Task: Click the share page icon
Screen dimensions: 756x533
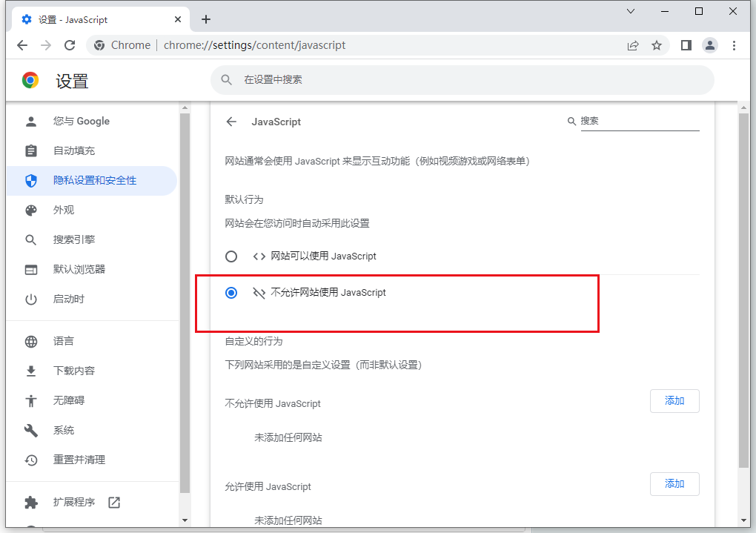Action: tap(632, 45)
